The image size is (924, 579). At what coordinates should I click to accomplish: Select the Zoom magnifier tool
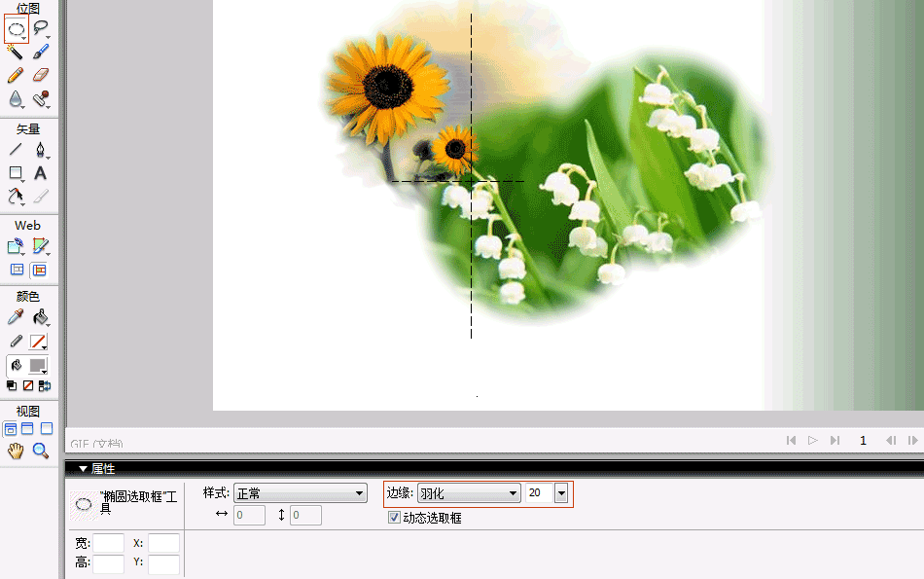click(x=41, y=451)
